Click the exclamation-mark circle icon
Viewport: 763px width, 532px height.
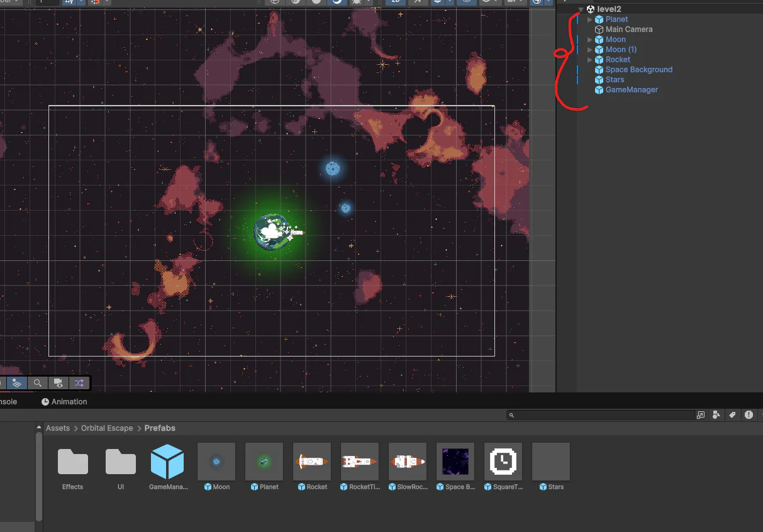tap(749, 415)
